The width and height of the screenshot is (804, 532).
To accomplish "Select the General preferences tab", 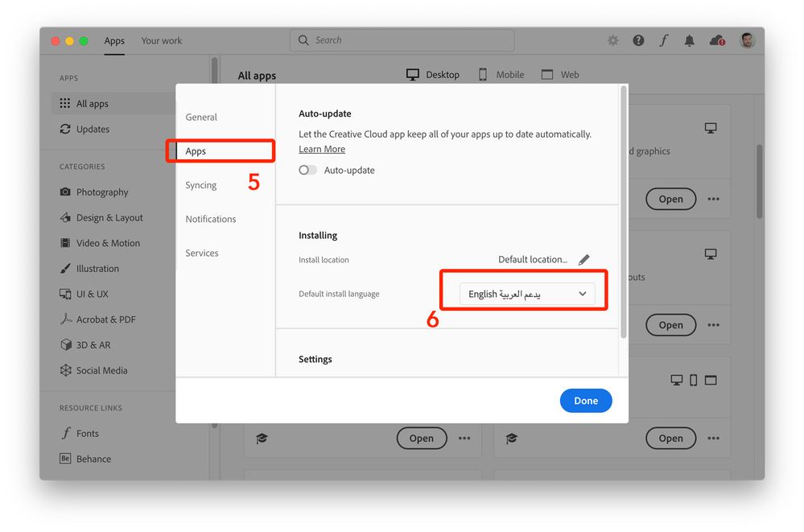I will point(201,117).
